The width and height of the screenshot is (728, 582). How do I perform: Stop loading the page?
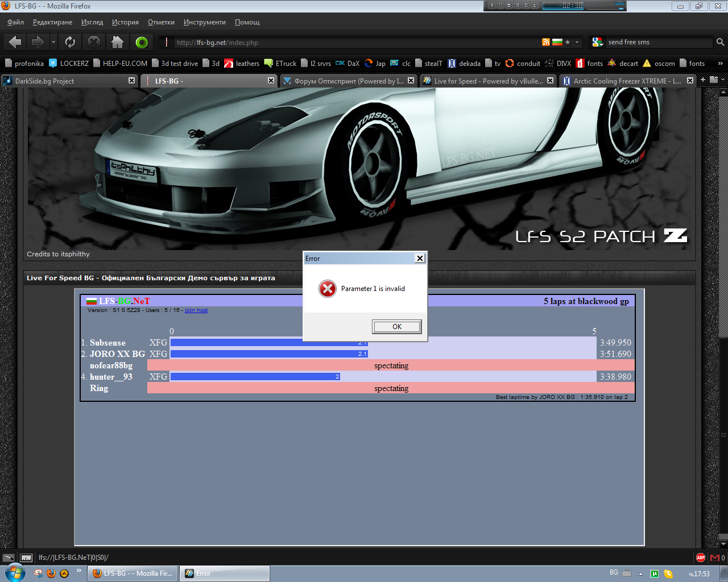(94, 42)
